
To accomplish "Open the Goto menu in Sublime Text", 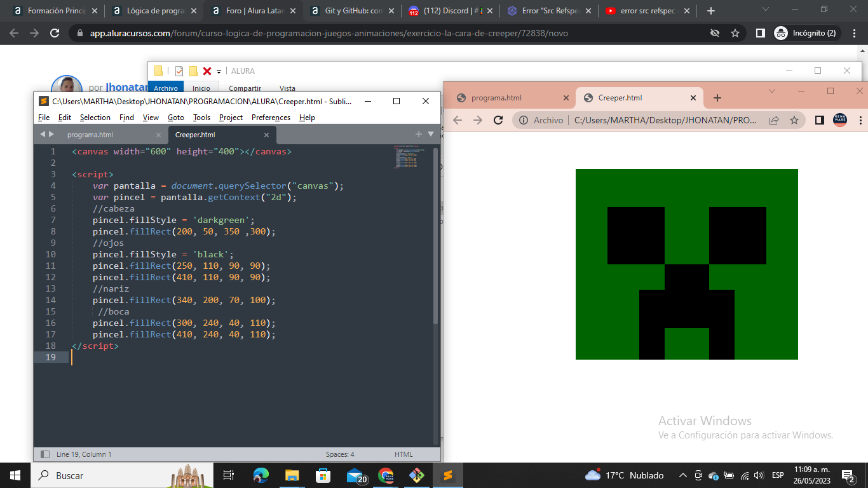I will coord(176,118).
